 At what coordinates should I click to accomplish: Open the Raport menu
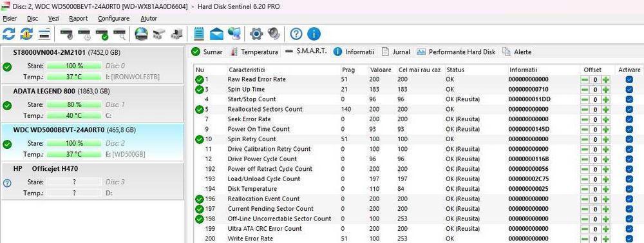tap(78, 19)
